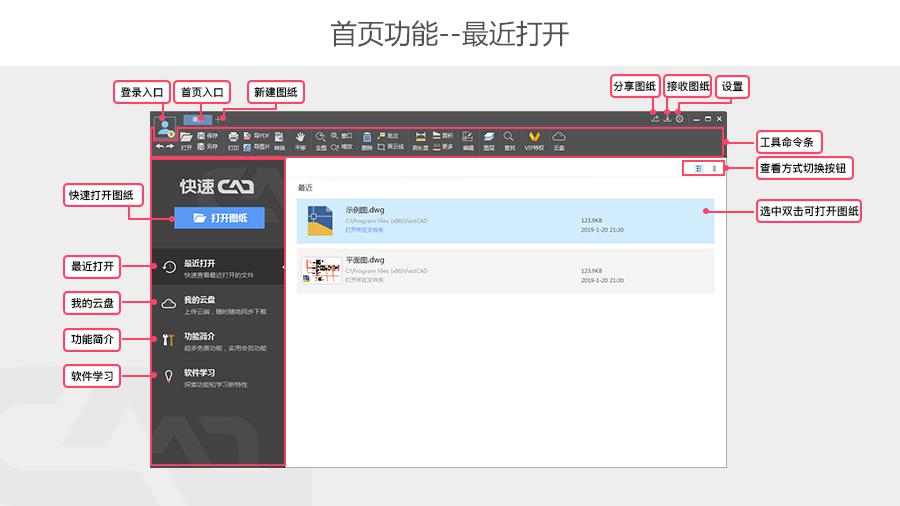
Task: Click the Delete (删除) trash icon
Action: point(367,139)
